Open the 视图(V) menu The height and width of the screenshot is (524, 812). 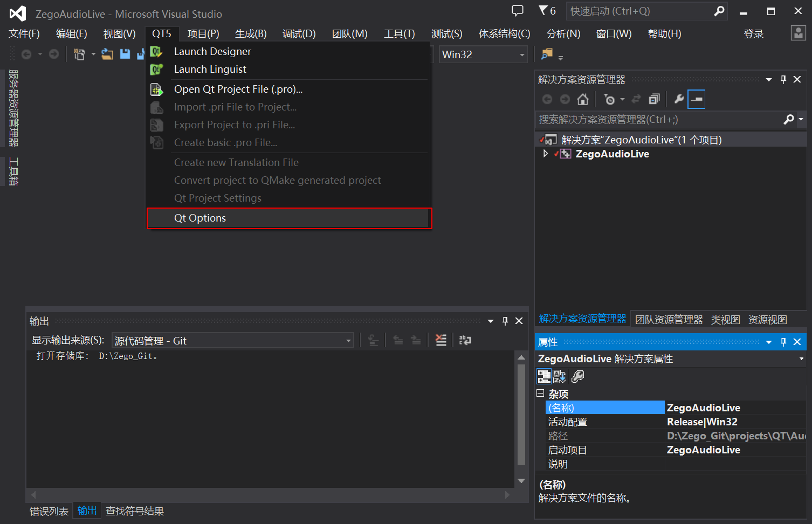[x=119, y=33]
